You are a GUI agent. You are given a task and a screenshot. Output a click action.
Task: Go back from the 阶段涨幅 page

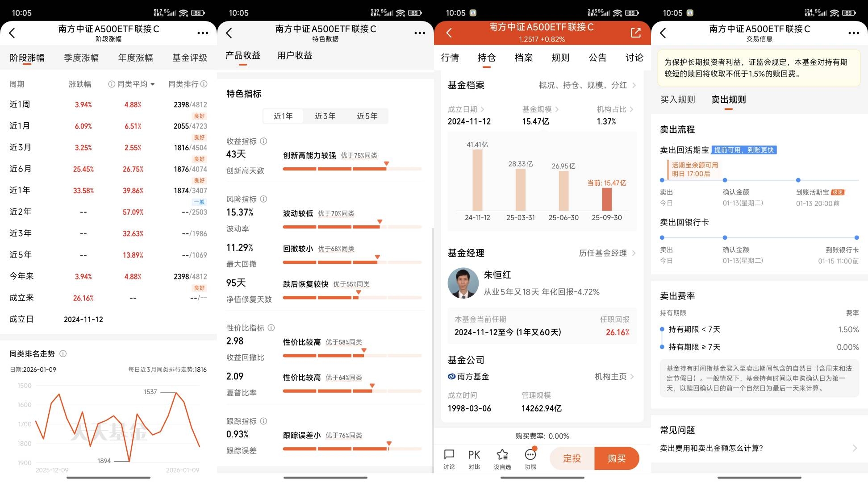pyautogui.click(x=12, y=33)
